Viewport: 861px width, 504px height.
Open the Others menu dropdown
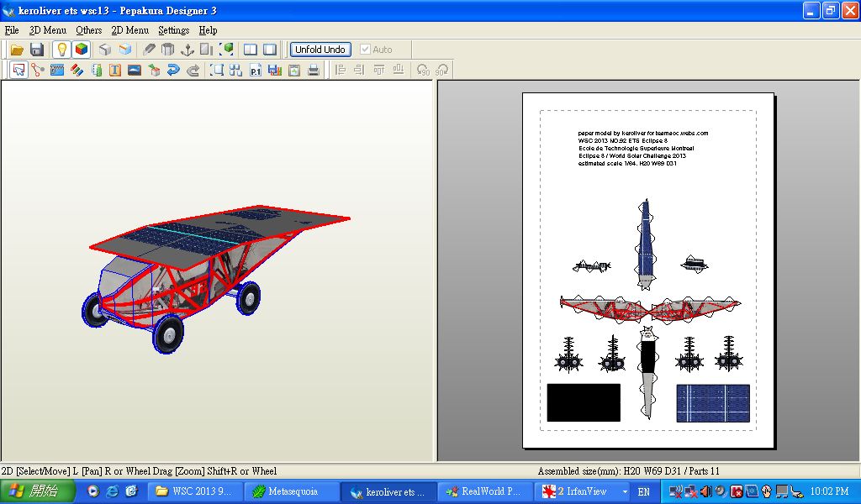click(88, 30)
